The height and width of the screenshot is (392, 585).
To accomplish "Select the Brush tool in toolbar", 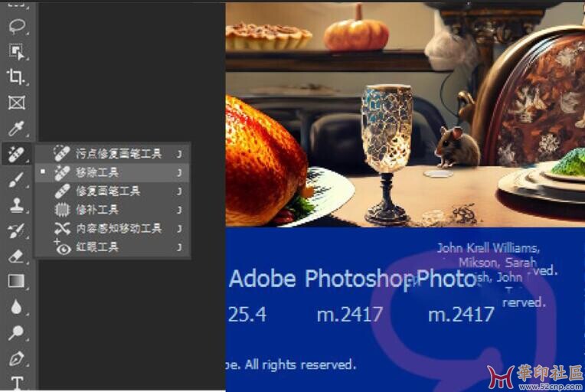I will [x=16, y=180].
